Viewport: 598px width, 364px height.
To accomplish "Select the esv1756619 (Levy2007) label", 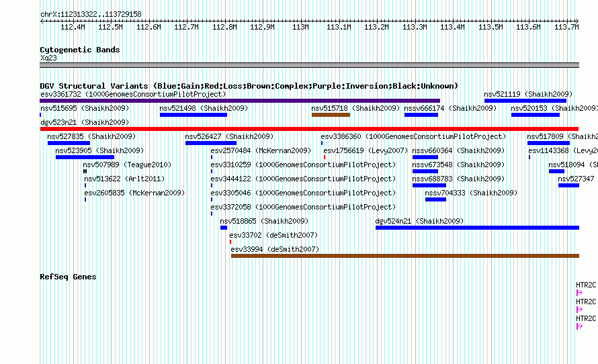I will pyautogui.click(x=366, y=150).
